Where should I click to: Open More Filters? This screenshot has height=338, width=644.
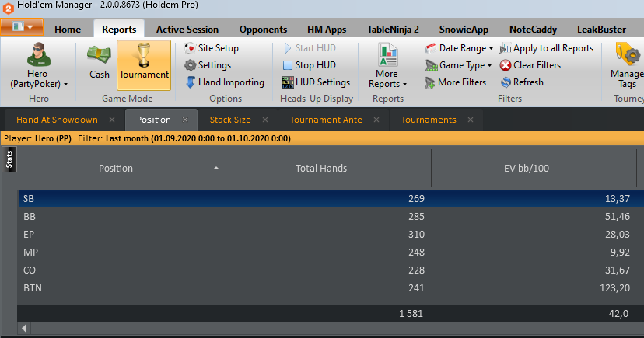click(x=456, y=82)
